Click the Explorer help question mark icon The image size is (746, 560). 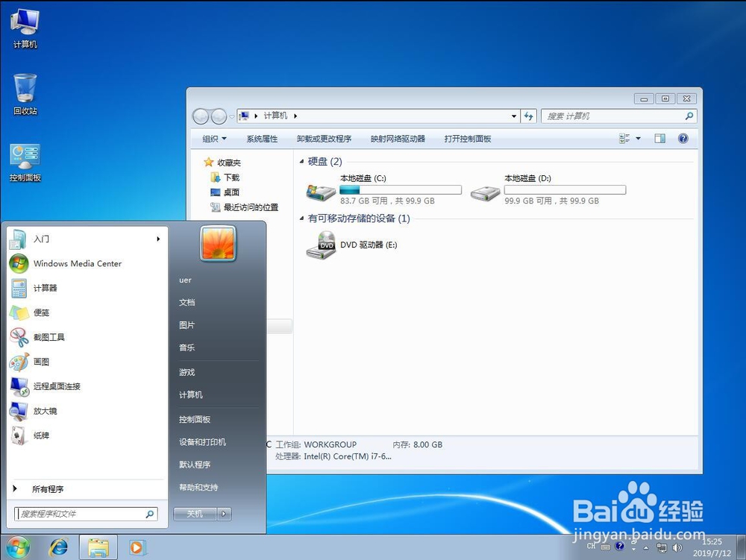coord(683,139)
